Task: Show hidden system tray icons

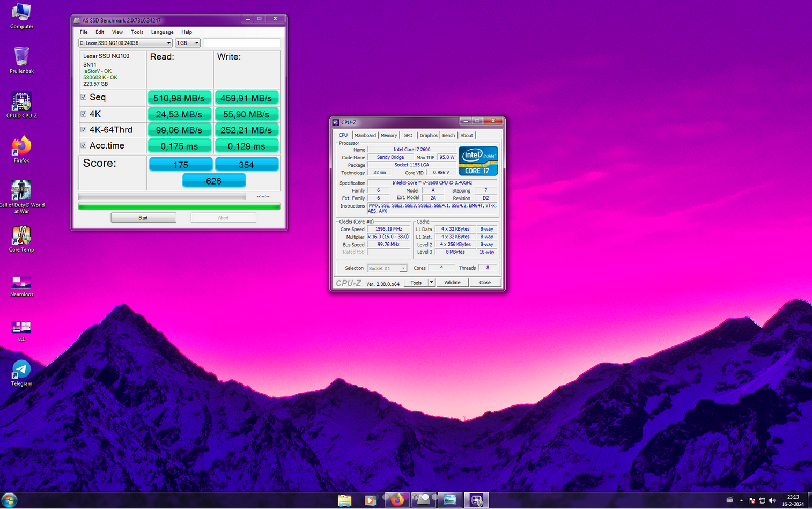Action: coord(741,501)
